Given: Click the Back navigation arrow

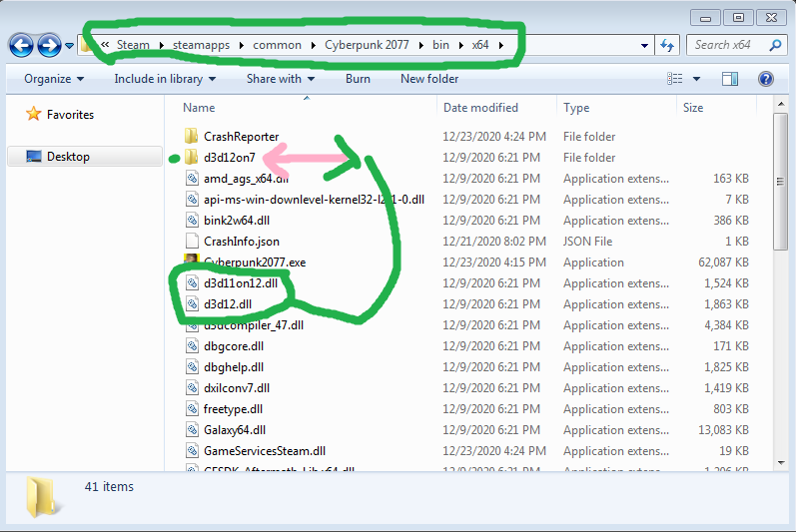Looking at the screenshot, I should (21, 46).
